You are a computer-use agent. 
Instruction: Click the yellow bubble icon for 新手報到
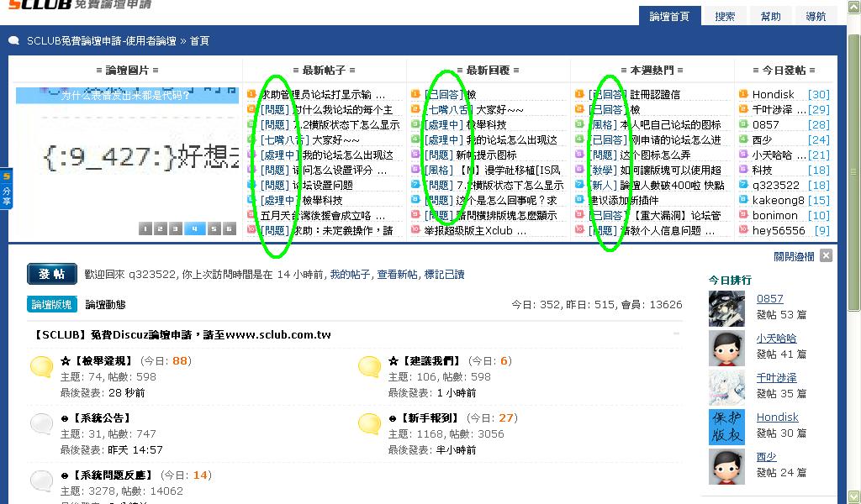click(x=370, y=423)
